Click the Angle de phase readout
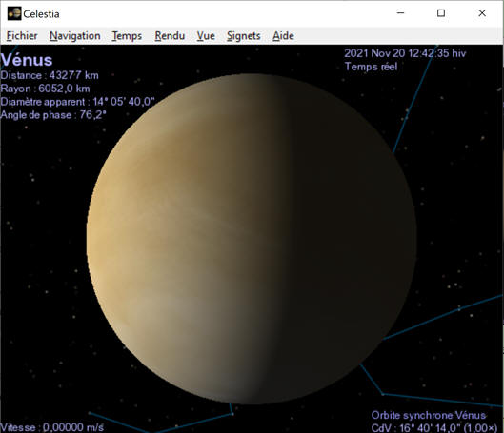The height and width of the screenshot is (433, 504). [x=53, y=115]
